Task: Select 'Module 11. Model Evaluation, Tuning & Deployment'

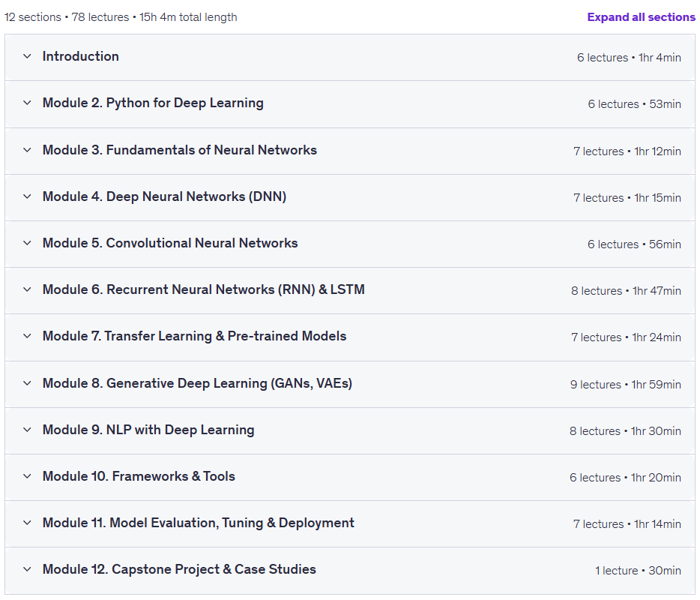Action: [x=198, y=523]
